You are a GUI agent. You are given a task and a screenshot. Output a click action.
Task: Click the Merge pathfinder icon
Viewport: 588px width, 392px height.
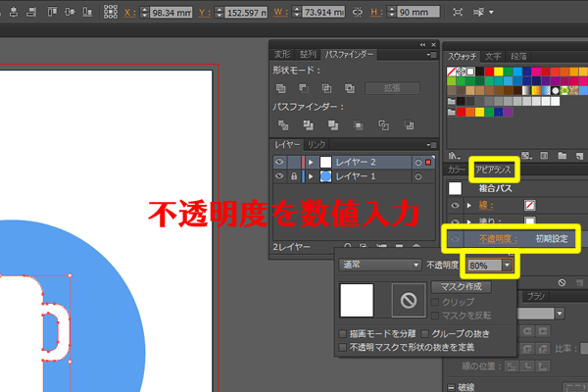pos(333,125)
